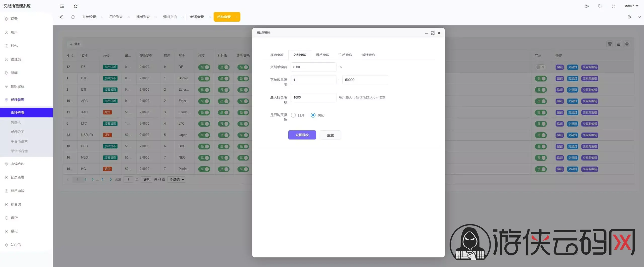Click the 立即提交 submit button
The image size is (644, 267).
302,135
